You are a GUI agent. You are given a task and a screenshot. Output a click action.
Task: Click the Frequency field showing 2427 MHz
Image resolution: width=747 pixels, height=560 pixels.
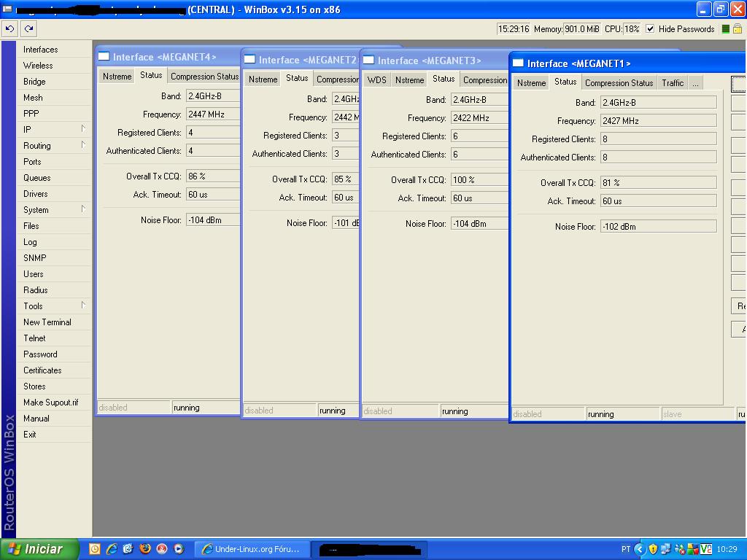click(x=659, y=121)
